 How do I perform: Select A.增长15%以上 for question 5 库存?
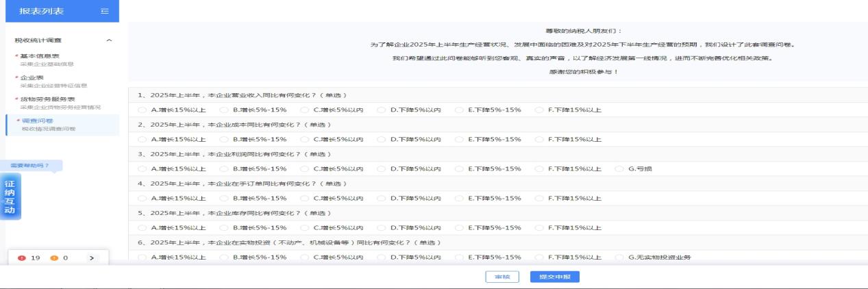[141, 227]
